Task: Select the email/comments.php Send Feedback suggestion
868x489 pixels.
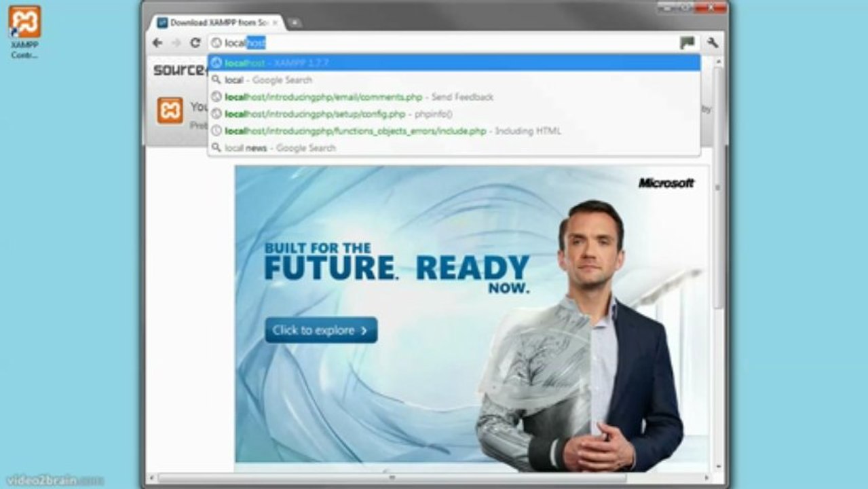Action: 454,96
